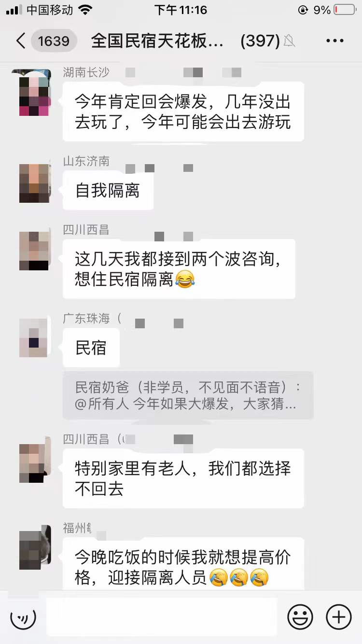Tap the Guangdong Zhuhai user's avatar
This screenshot has width=362, height=644.
pyautogui.click(x=35, y=338)
